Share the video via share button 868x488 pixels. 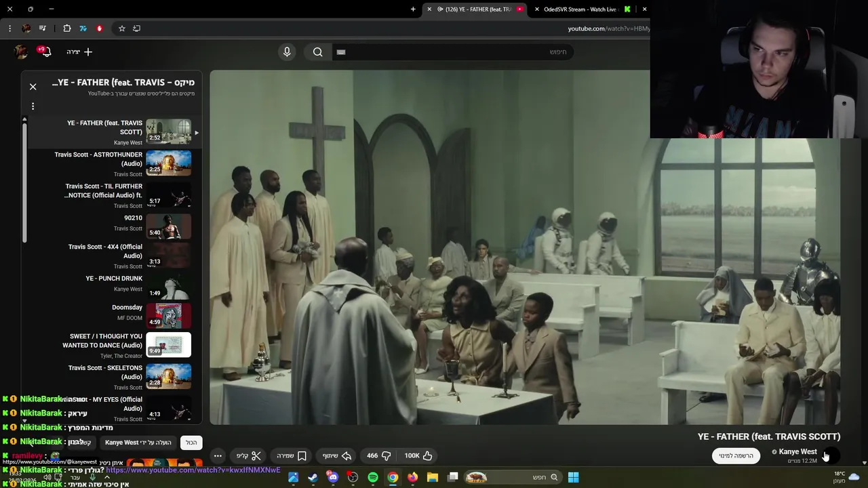[337, 455]
